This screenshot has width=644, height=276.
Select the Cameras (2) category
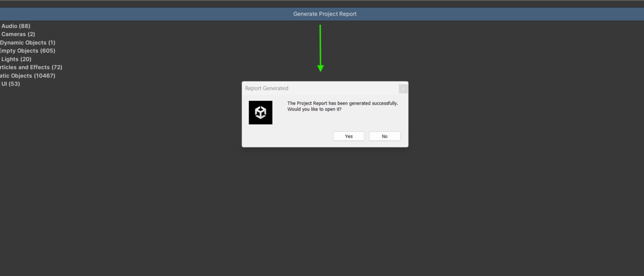pos(18,34)
